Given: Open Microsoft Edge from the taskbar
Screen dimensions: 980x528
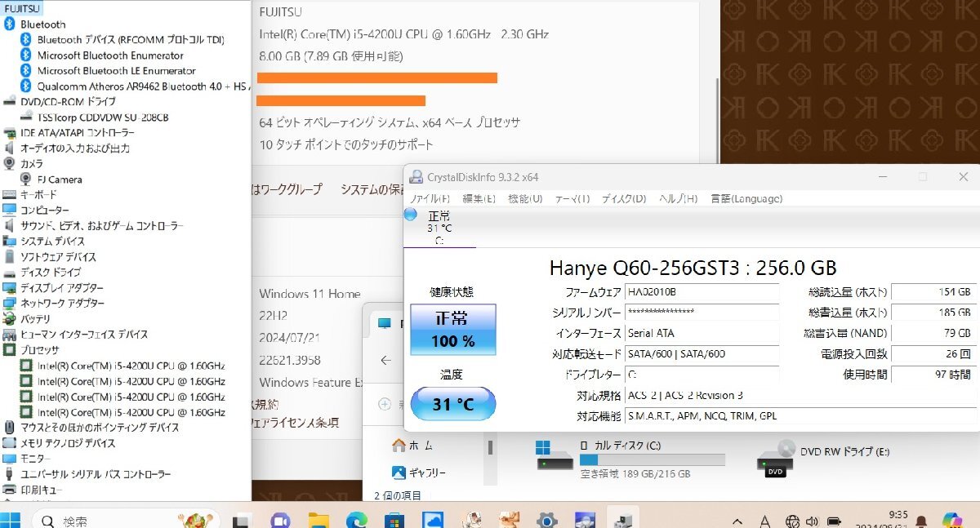Looking at the screenshot, I should coord(356,521).
